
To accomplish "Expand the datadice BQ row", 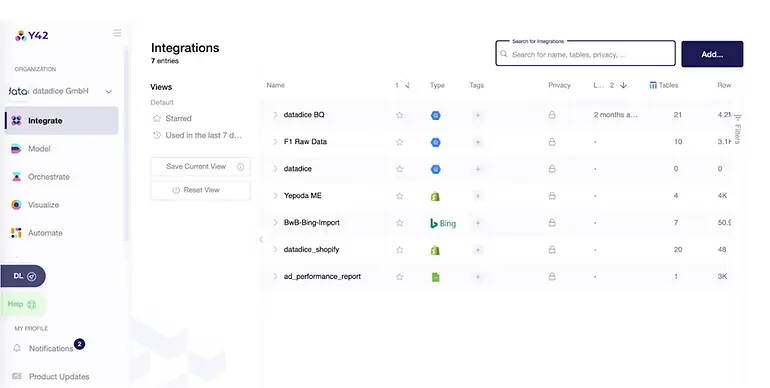I will pos(275,114).
